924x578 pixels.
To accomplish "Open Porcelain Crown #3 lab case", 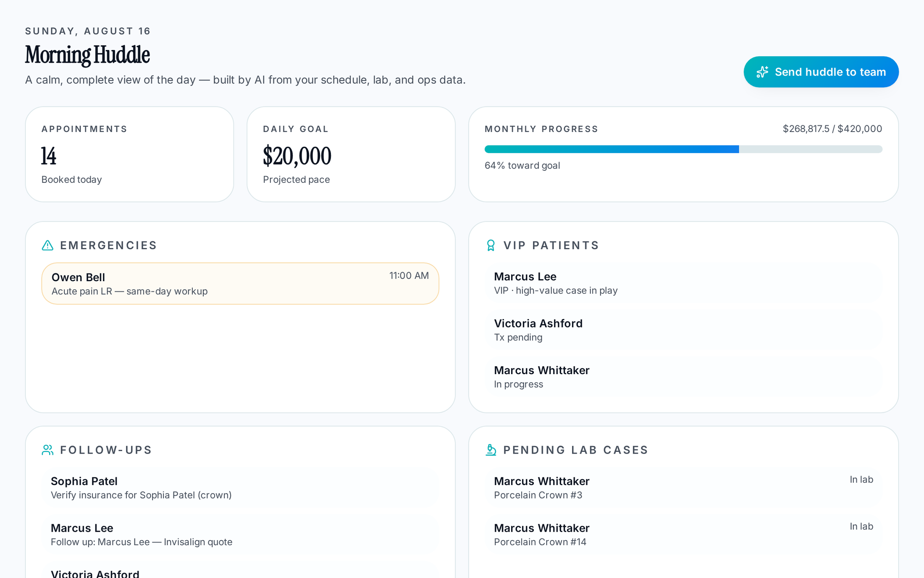I will pyautogui.click(x=683, y=488).
